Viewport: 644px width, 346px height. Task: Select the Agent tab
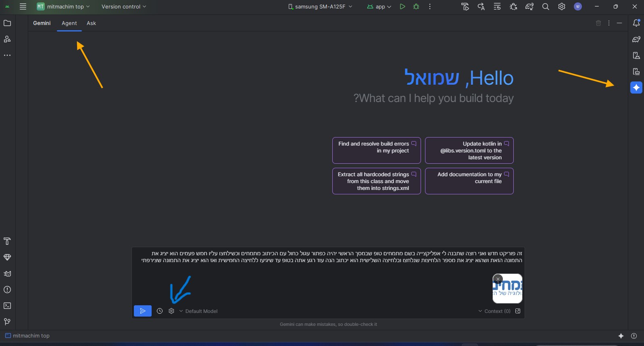coord(69,23)
